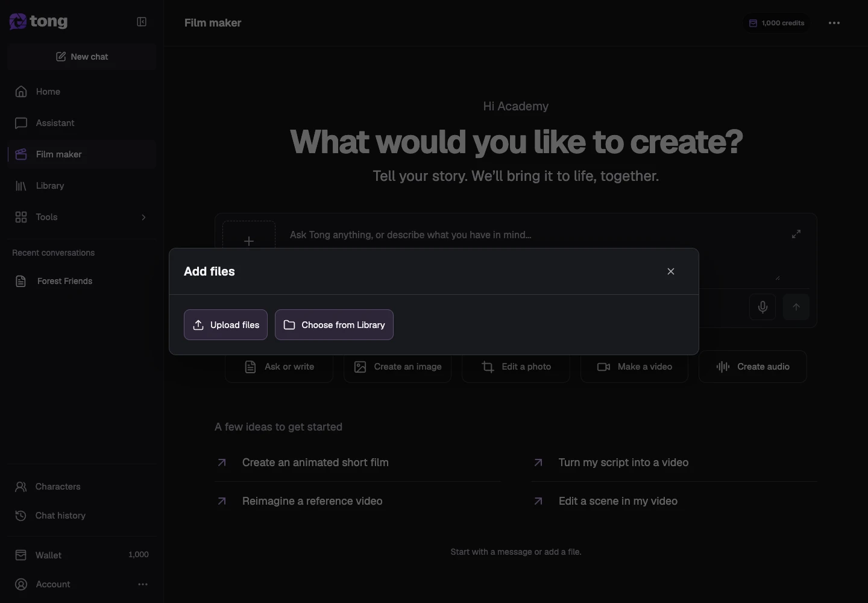Choose the Ask or write mode
The image size is (868, 603).
coord(279,367)
